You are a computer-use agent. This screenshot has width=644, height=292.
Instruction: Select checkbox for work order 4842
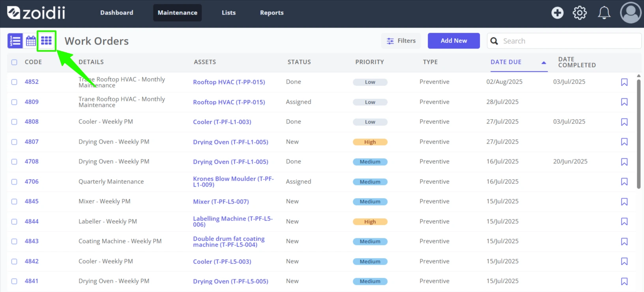pos(14,261)
